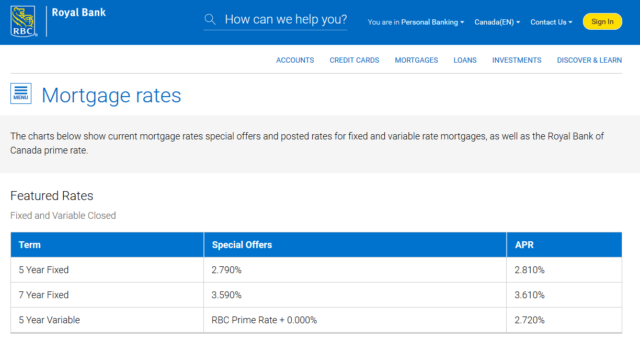Image resolution: width=640 pixels, height=364 pixels.
Task: Click the yellow Sign In button
Action: [x=602, y=21]
